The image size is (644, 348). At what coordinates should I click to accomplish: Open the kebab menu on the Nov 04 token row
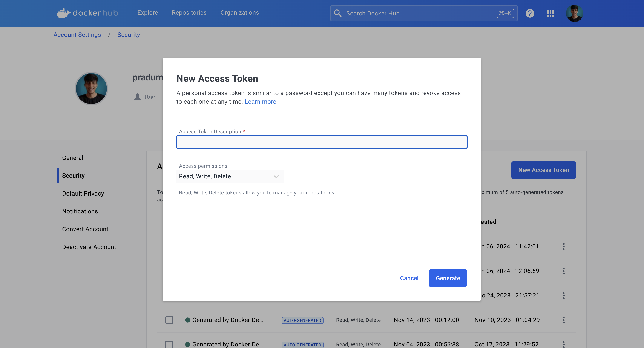click(x=564, y=344)
